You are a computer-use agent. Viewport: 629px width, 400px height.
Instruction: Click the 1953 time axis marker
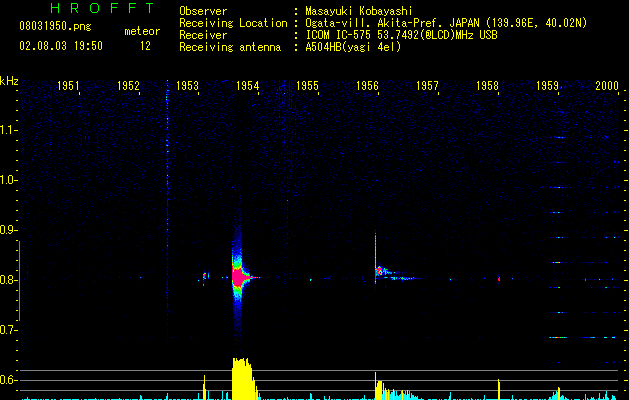click(188, 85)
